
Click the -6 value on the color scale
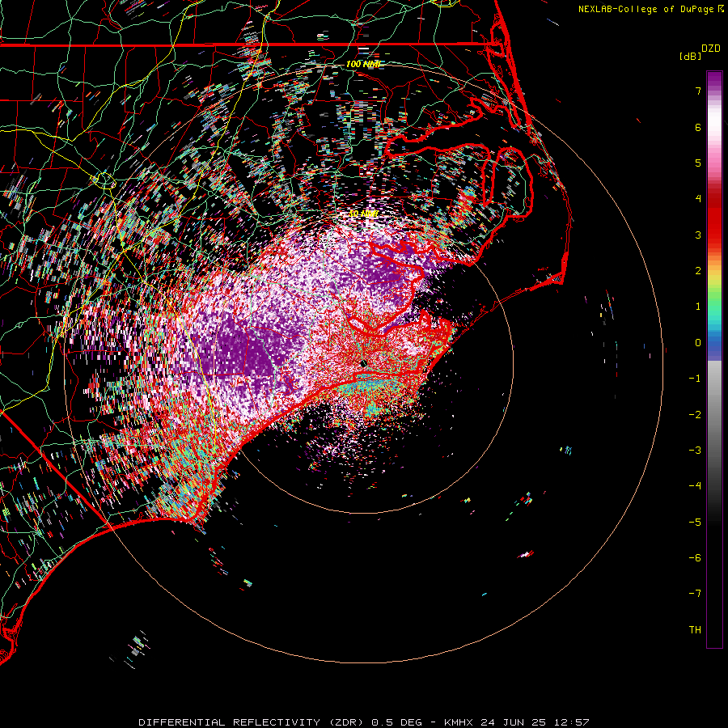pos(695,558)
